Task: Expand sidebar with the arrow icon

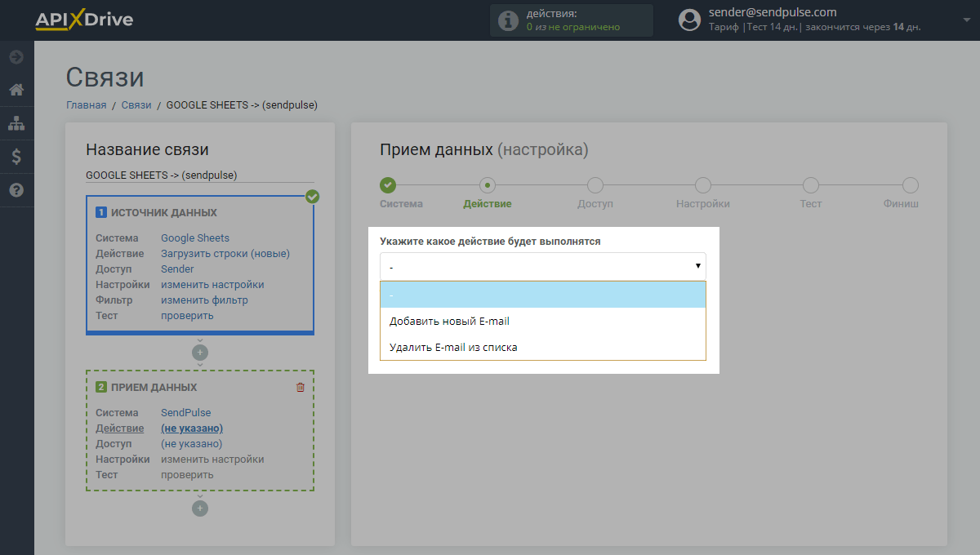Action: pyautogui.click(x=16, y=57)
